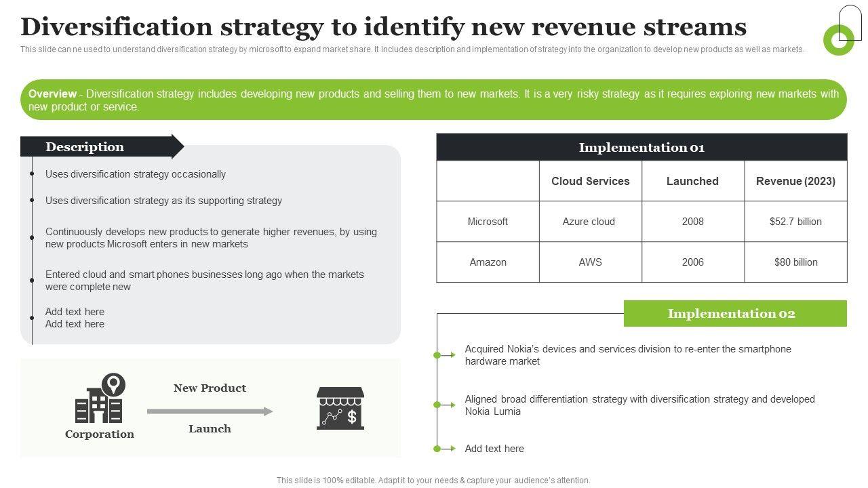Click the green ring logo in the slide corner
868x488 pixels.
click(839, 40)
